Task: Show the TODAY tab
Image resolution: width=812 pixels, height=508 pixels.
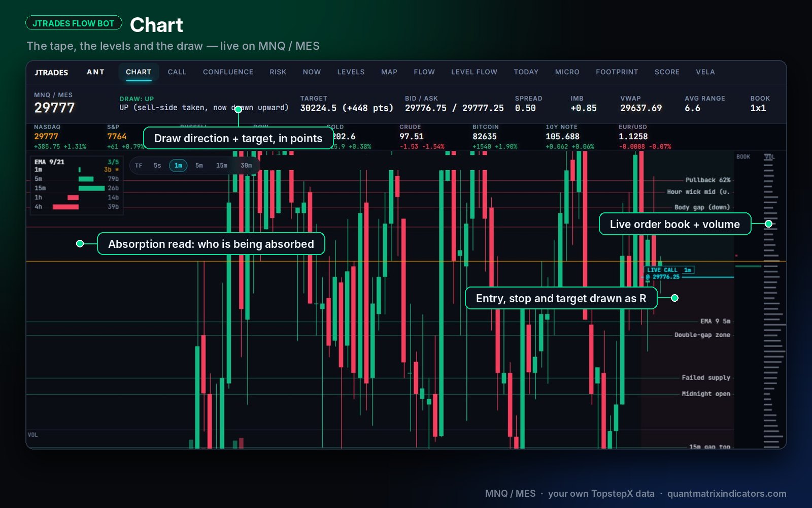Action: [526, 72]
